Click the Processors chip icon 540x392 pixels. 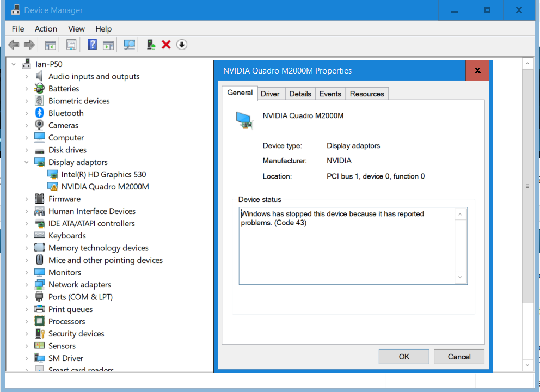[40, 321]
